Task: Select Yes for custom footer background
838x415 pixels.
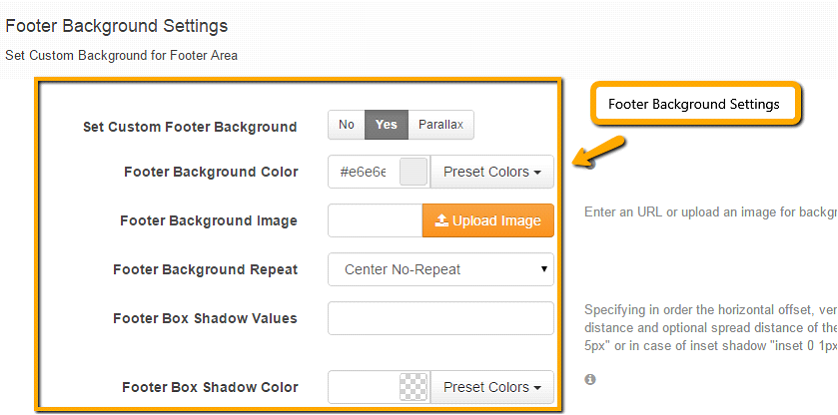Action: point(386,125)
